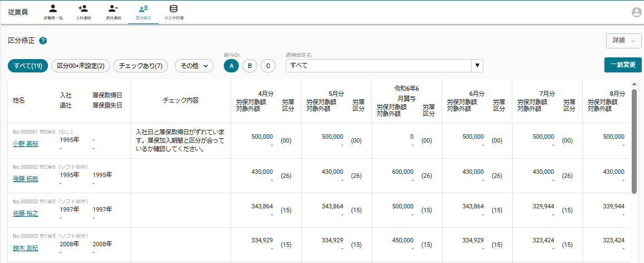Click the 一括変更 bulk change button
644x263 pixels.
click(623, 65)
